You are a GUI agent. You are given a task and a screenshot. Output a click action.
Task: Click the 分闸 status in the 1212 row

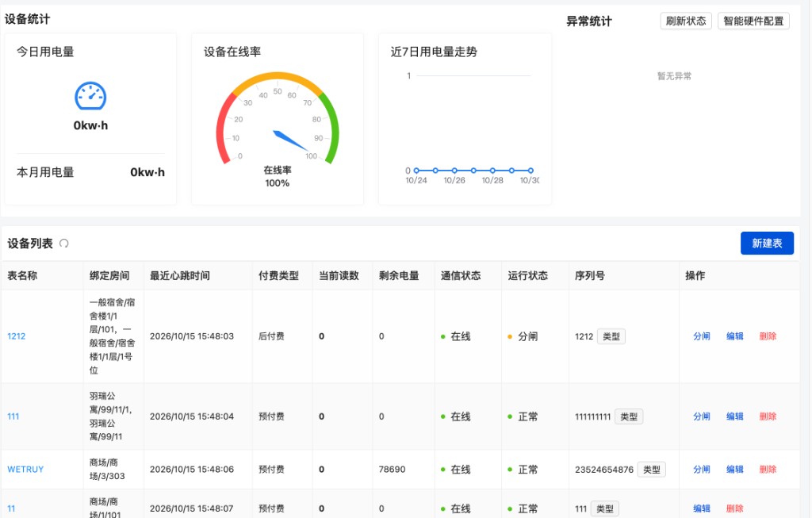pos(523,336)
